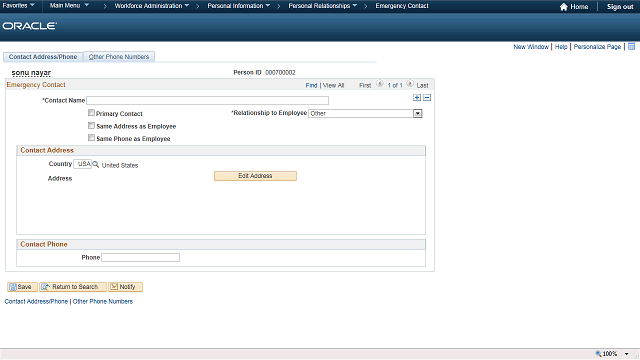Click the Home house icon

click(x=564, y=7)
